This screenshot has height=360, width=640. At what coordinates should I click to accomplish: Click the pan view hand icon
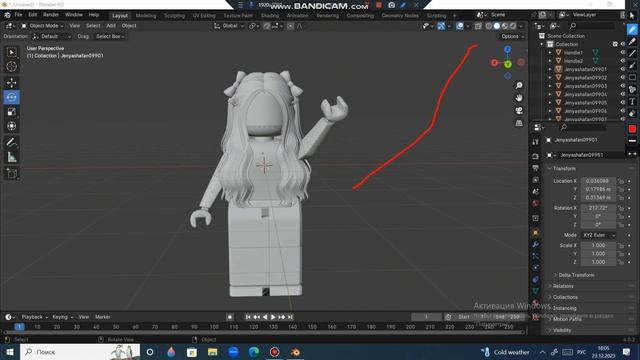click(x=519, y=98)
